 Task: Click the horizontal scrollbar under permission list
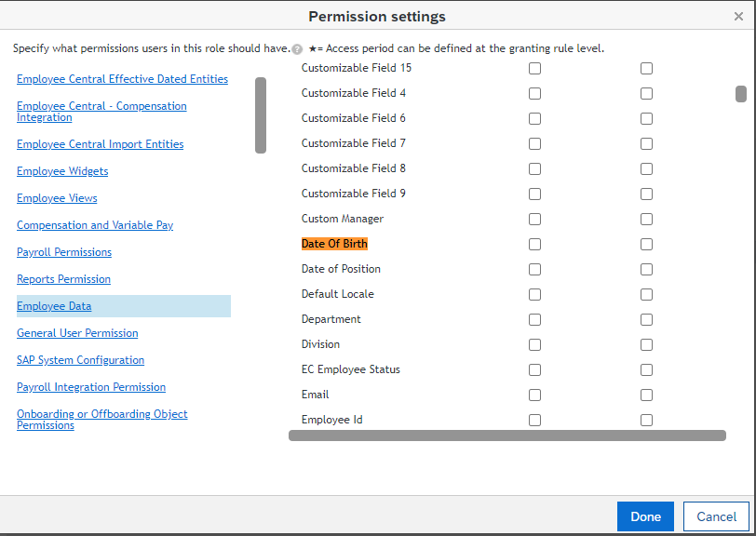[x=507, y=435]
